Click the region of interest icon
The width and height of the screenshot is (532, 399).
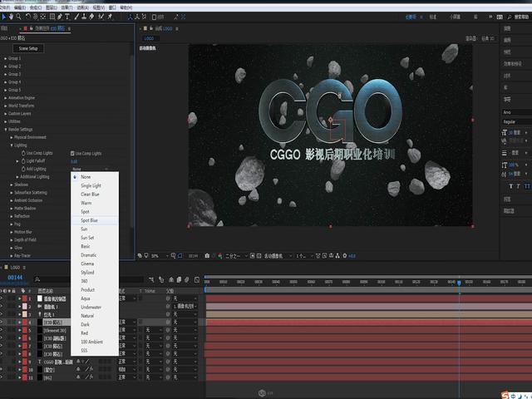tap(253, 256)
